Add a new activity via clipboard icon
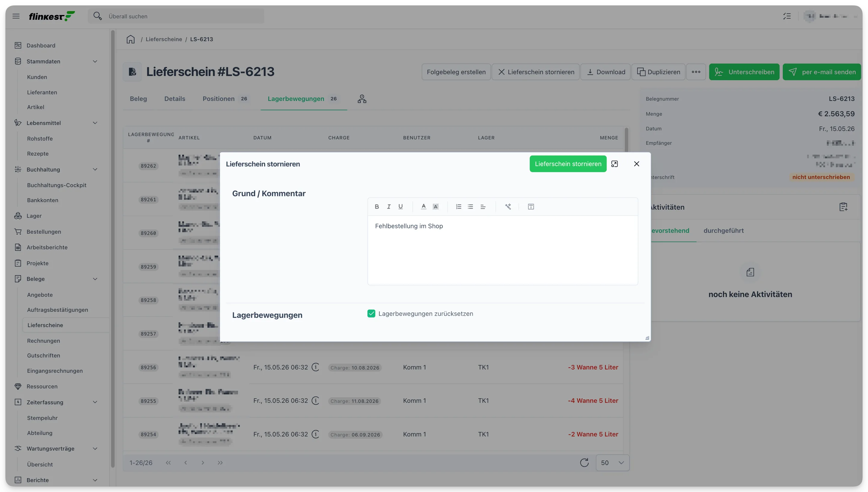The width and height of the screenshot is (868, 492). pos(843,207)
